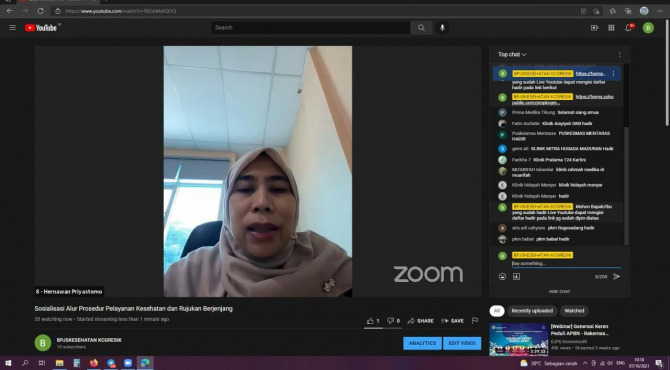Open Windows notification center
Screen dimensions: 670x370
click(659, 363)
